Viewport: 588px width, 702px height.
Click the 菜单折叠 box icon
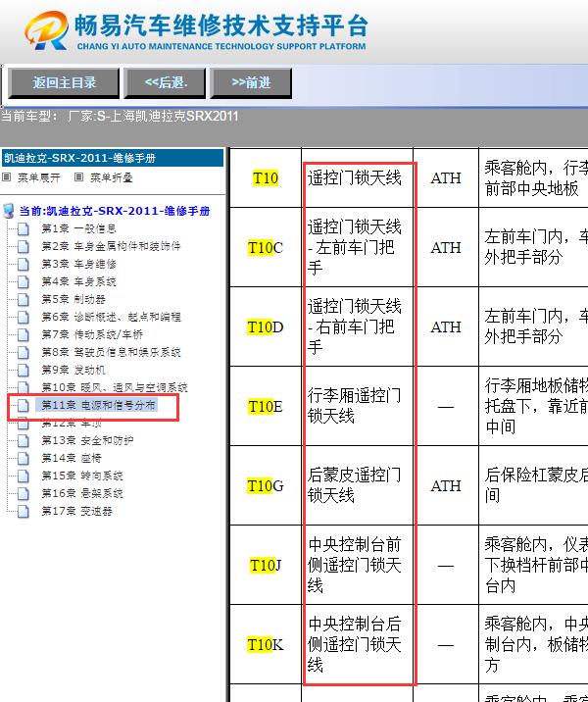[78, 177]
